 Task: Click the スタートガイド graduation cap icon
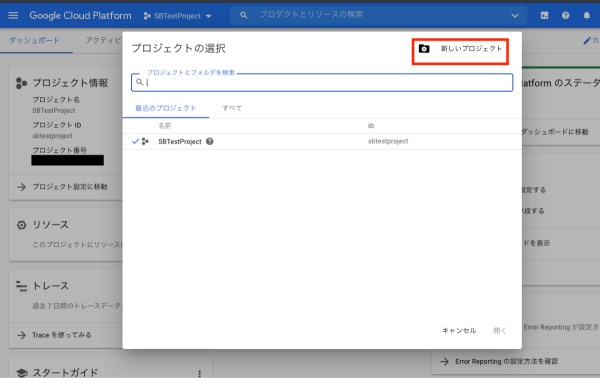22,373
